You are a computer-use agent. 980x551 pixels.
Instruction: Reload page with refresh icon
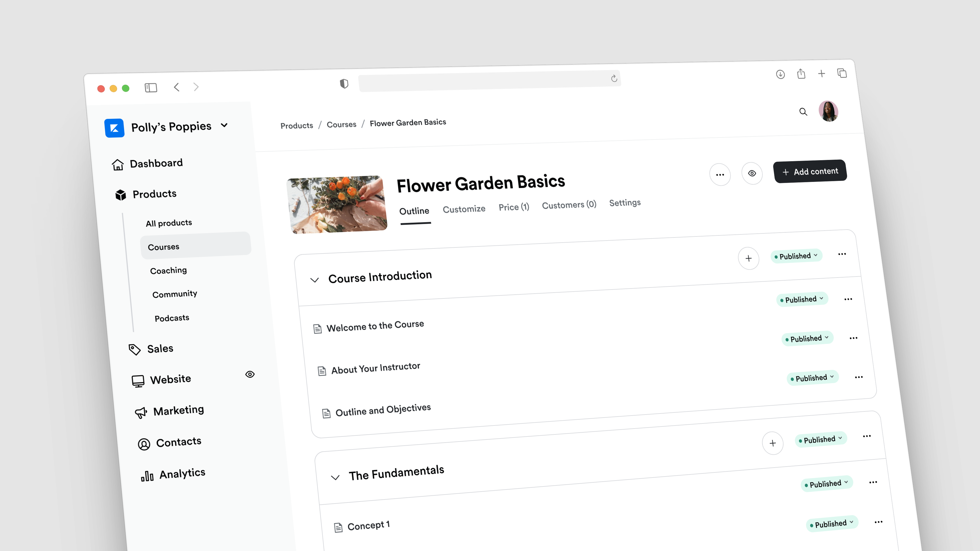614,78
